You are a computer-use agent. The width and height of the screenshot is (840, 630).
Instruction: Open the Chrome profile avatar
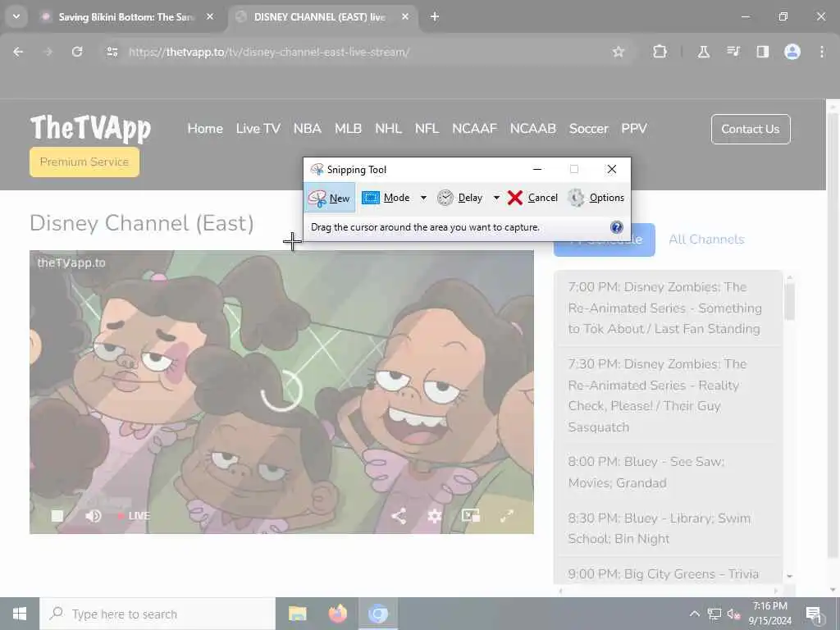(792, 52)
